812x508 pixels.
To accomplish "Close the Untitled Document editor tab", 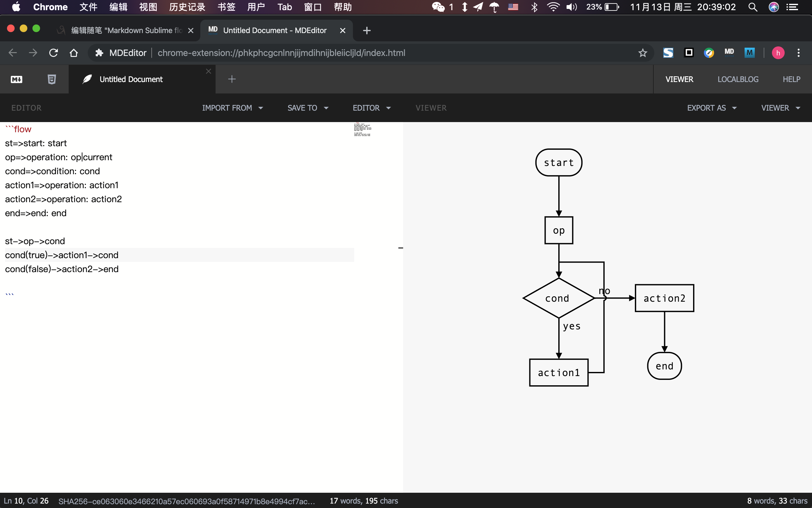I will [x=208, y=71].
